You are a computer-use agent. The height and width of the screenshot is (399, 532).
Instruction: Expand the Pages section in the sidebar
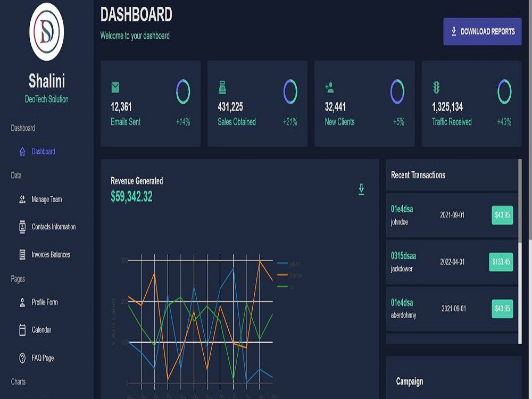[17, 279]
